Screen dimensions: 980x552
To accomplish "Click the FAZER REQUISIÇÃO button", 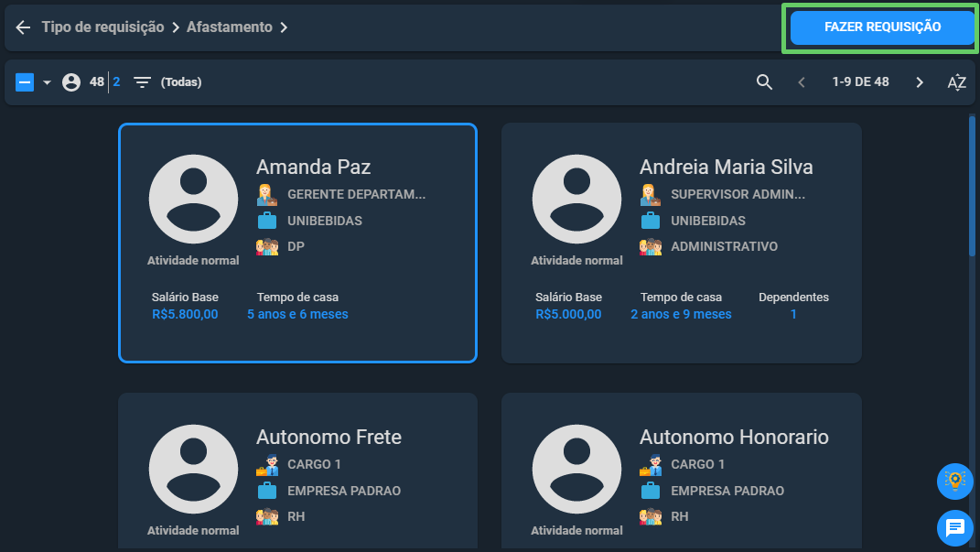I will pyautogui.click(x=882, y=27).
